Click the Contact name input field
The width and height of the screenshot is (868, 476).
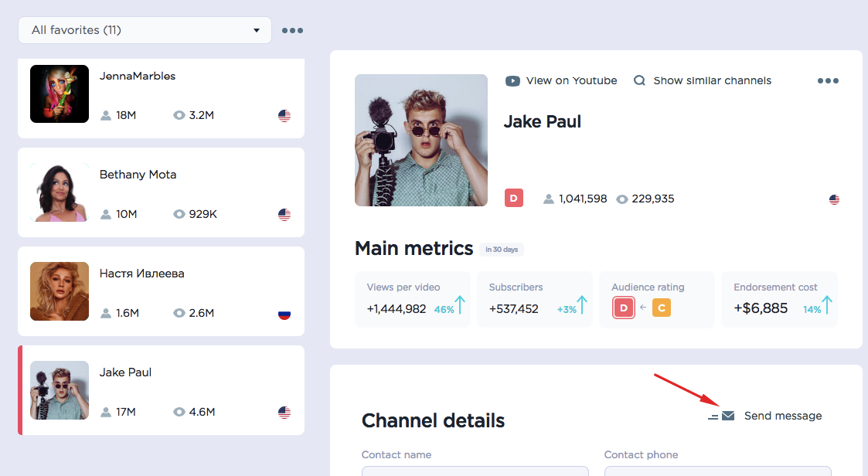click(475, 471)
